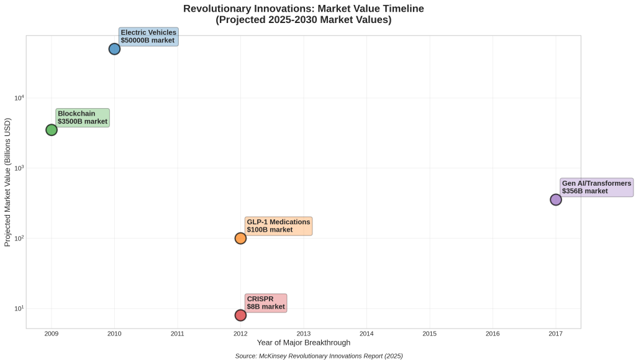Viewport: 636px width, 364px height.
Task: Click the purple Gen AI/Transformers data point
Action: click(x=556, y=199)
